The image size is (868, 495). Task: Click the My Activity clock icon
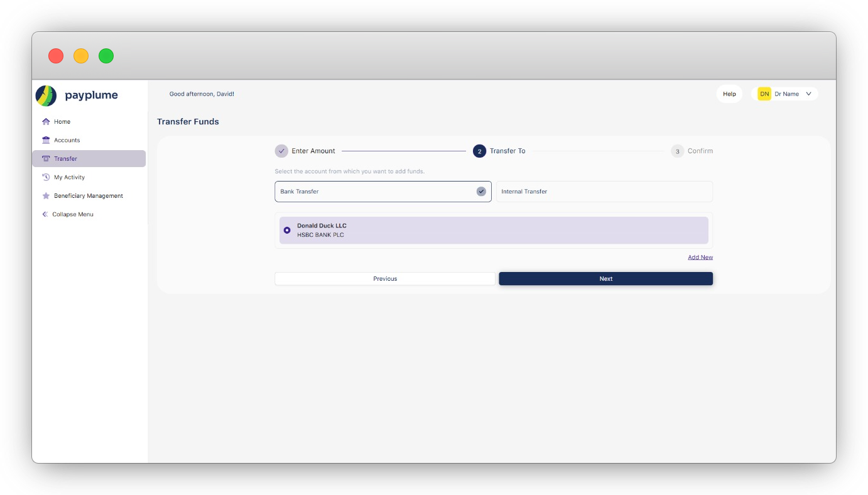(46, 177)
